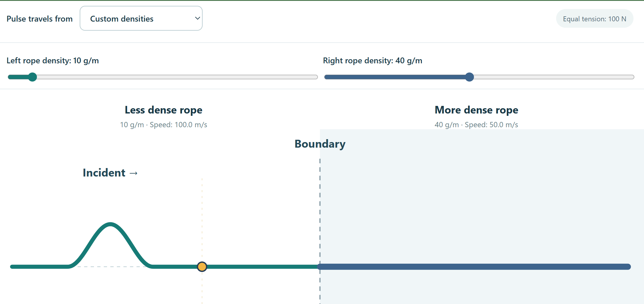This screenshot has width=644, height=304.
Task: Click the Left rope density label
Action: 53,61
